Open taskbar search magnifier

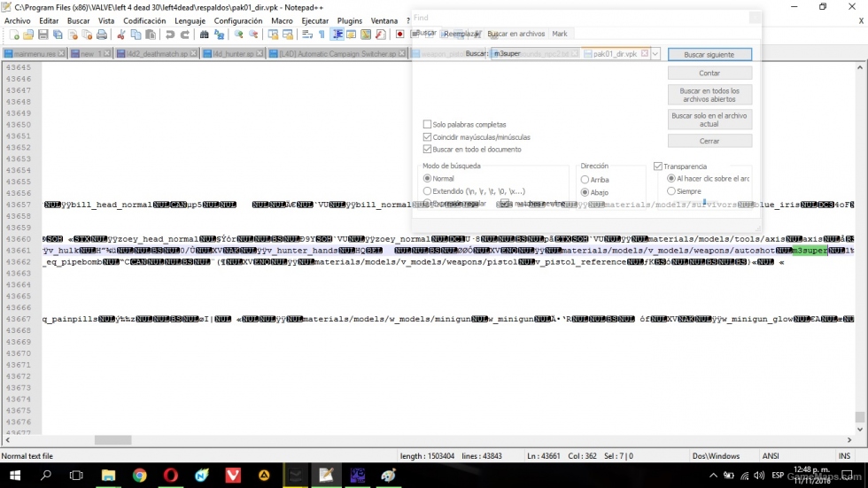[x=46, y=476]
